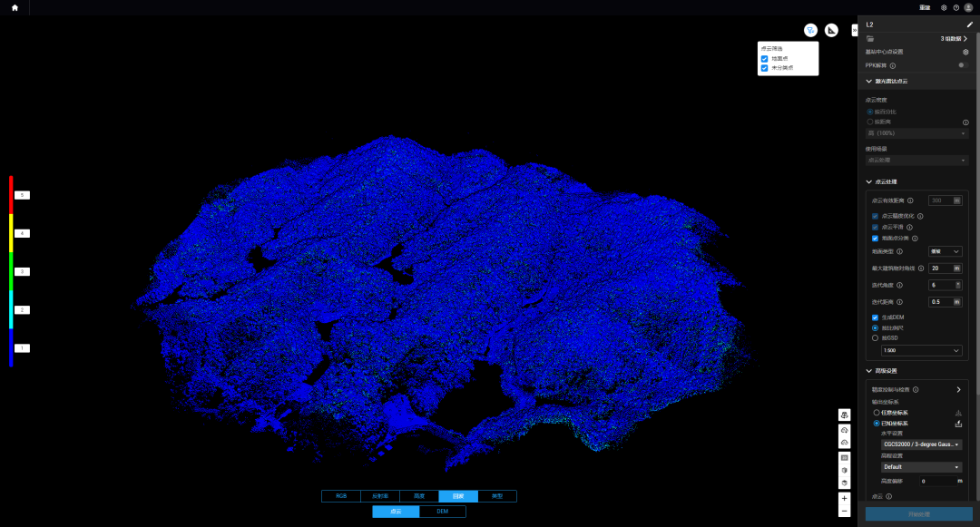Screen dimensions: 980x527
Task: Toggle the 生成DEM checkbox
Action: tap(875, 317)
